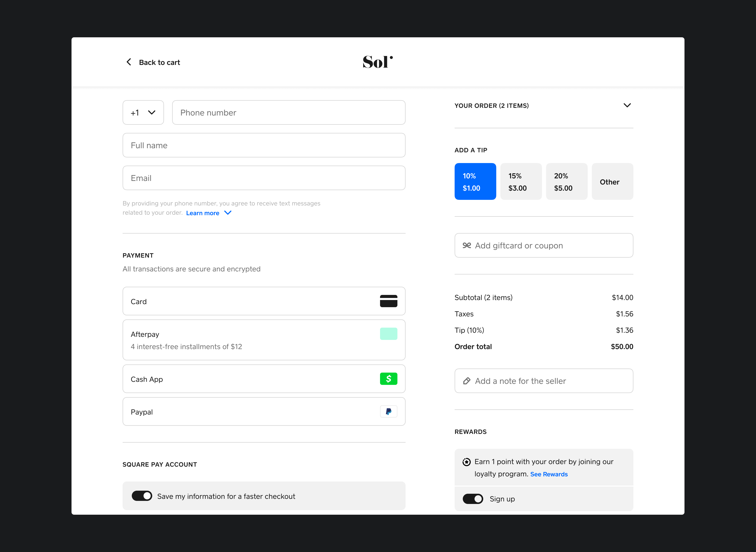Select the 20% $5.00 tip button
Image resolution: width=756 pixels, height=552 pixels.
click(567, 181)
